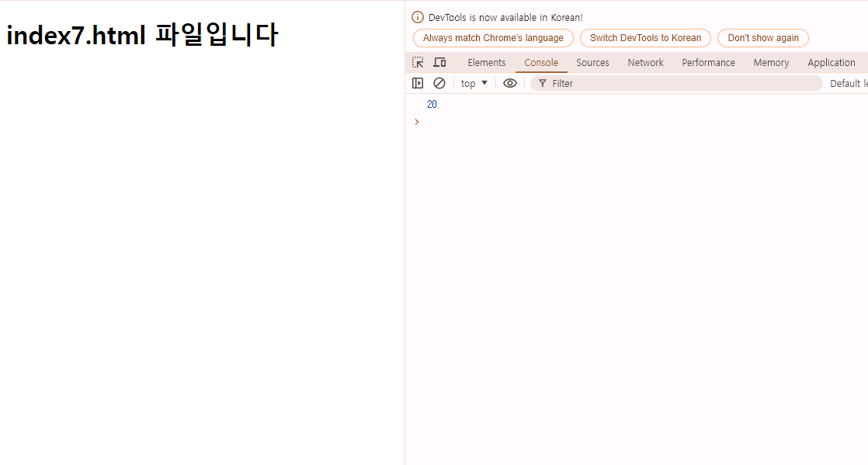Show the console sidebar panel icon
The height and width of the screenshot is (465, 868).
click(x=418, y=83)
